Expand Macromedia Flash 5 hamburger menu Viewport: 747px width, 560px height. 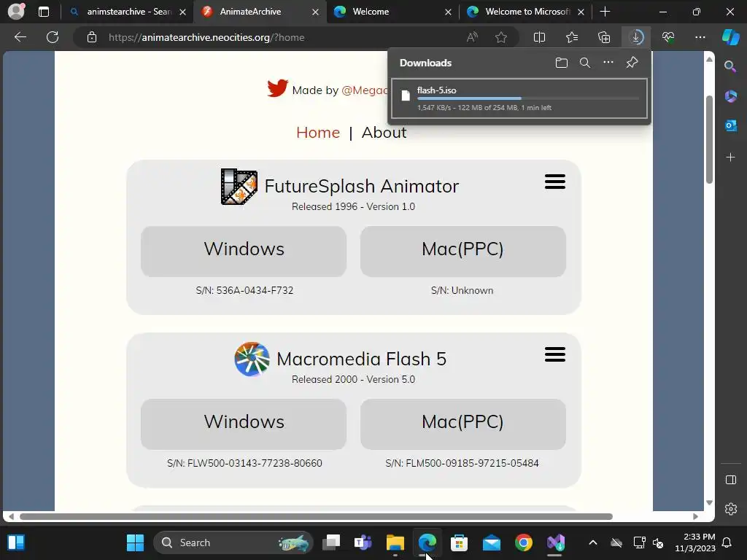(555, 354)
